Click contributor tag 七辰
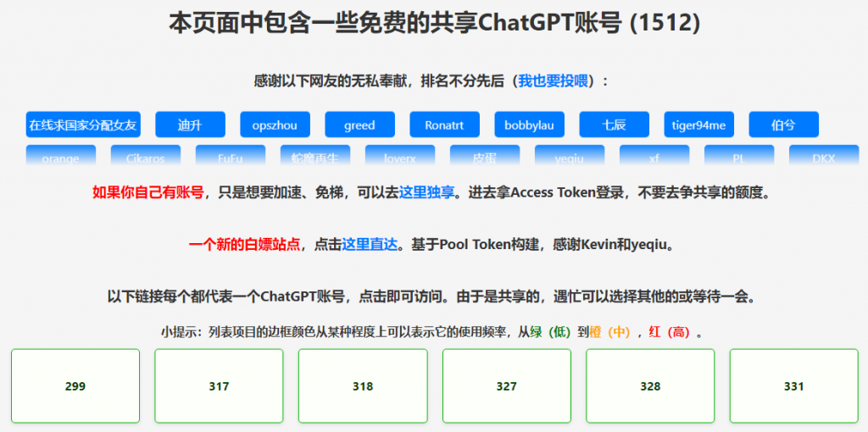The height and width of the screenshot is (432, 868). click(x=615, y=125)
